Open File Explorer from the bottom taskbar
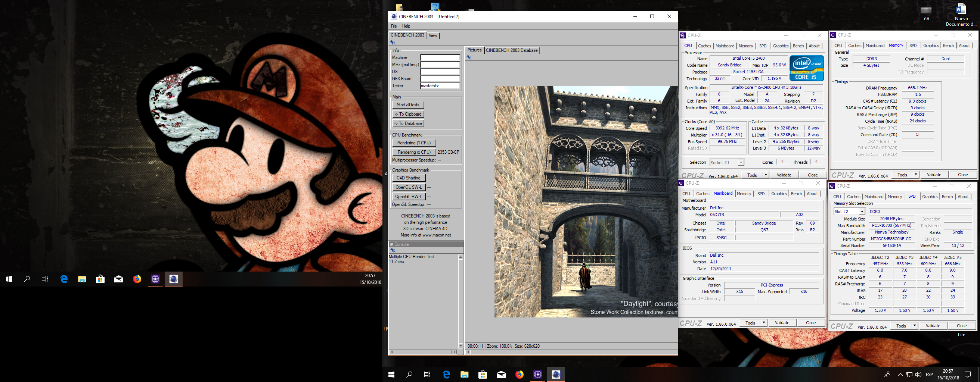980x382 pixels. point(465,375)
